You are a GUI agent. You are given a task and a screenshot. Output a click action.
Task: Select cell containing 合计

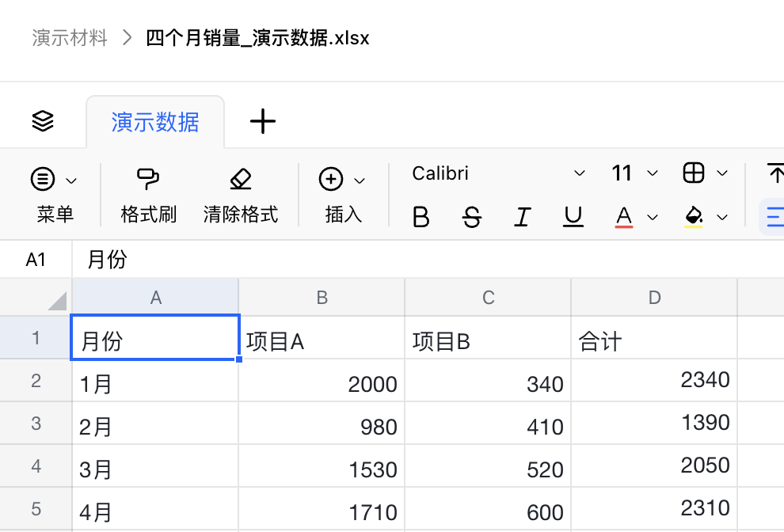(654, 337)
